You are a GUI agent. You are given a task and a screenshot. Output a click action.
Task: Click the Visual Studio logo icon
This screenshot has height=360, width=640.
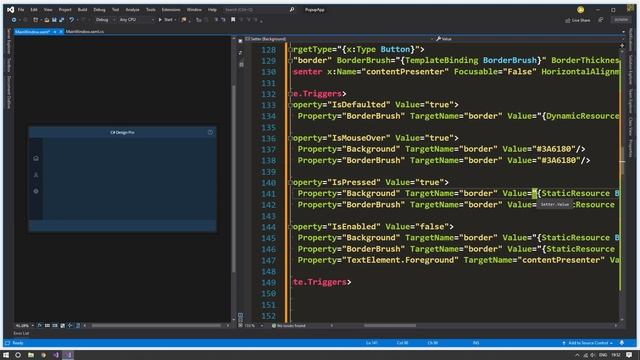(x=10, y=9)
